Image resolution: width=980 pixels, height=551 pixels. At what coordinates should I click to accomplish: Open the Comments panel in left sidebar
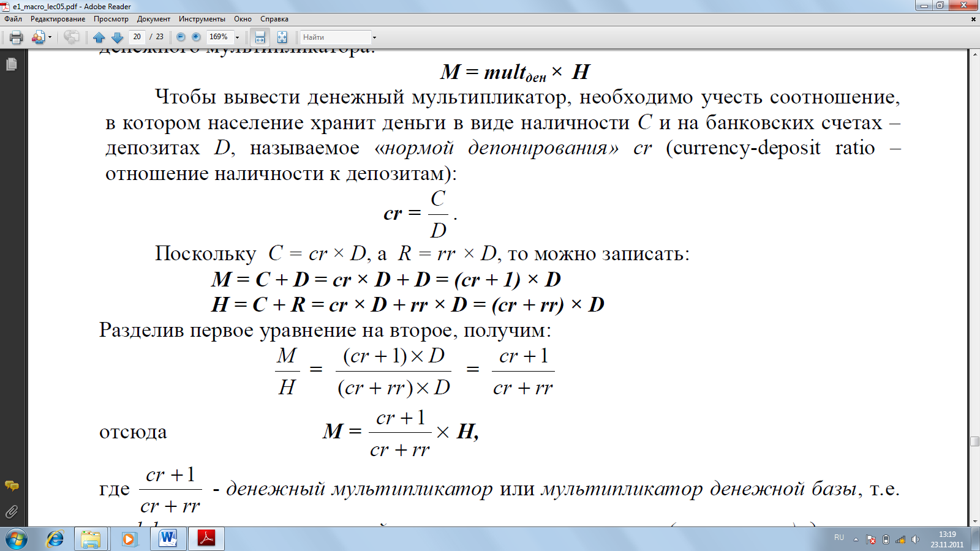12,486
